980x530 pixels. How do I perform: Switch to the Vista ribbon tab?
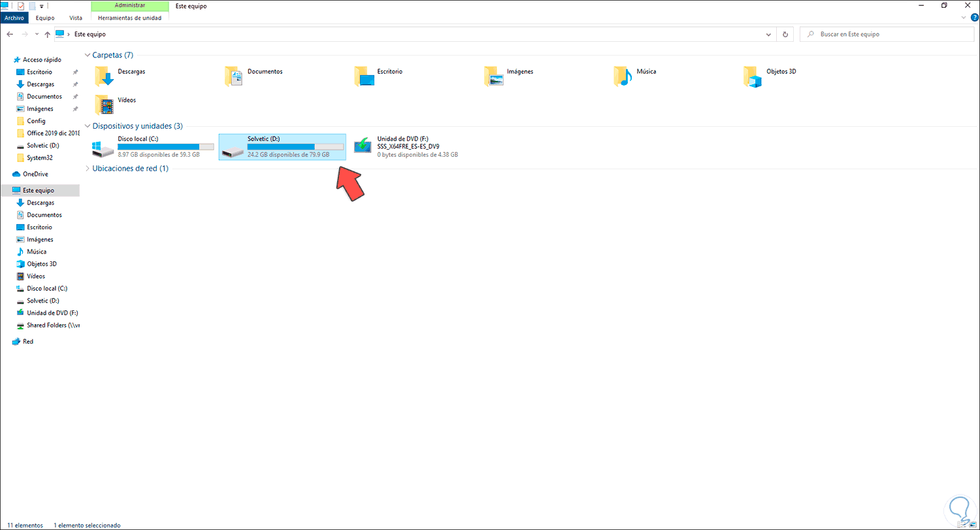pos(76,18)
